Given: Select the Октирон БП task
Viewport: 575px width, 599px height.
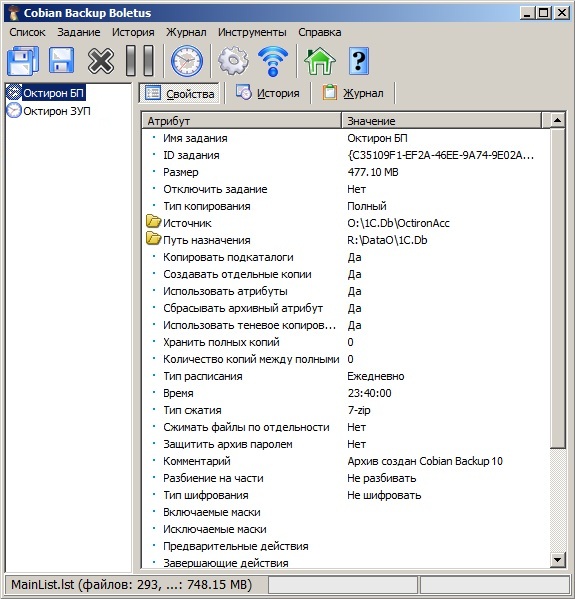Looking at the screenshot, I should coord(53,93).
